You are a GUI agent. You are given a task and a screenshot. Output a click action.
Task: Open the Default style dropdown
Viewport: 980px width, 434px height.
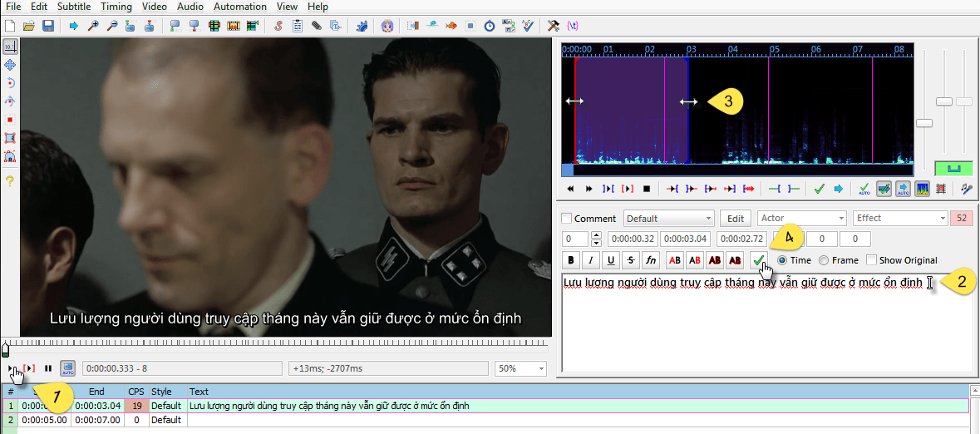669,219
